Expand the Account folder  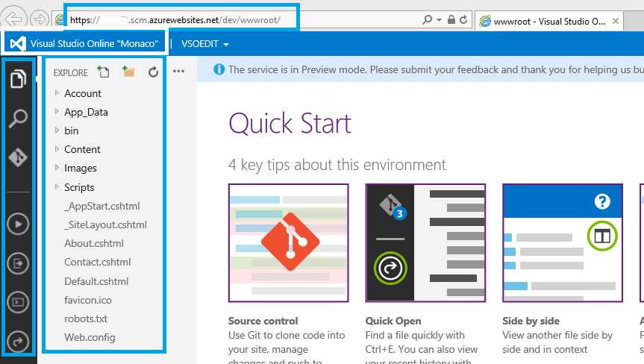tap(57, 92)
